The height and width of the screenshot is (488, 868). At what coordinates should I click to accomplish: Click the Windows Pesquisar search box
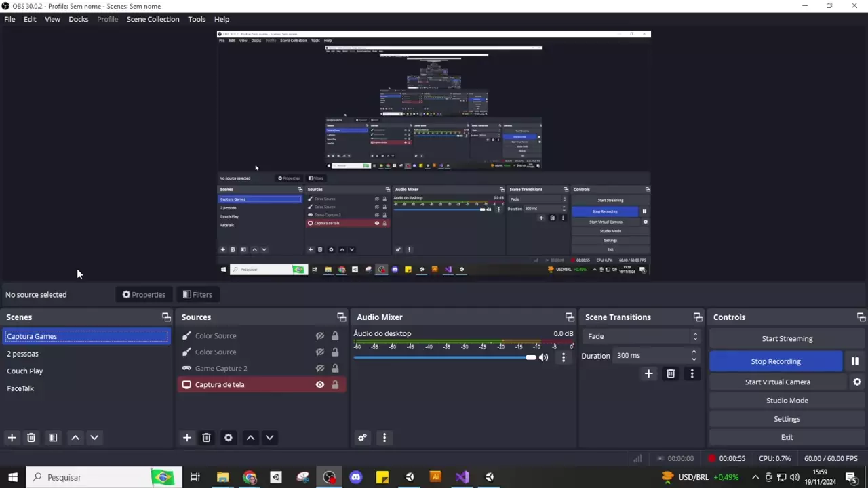pyautogui.click(x=104, y=477)
